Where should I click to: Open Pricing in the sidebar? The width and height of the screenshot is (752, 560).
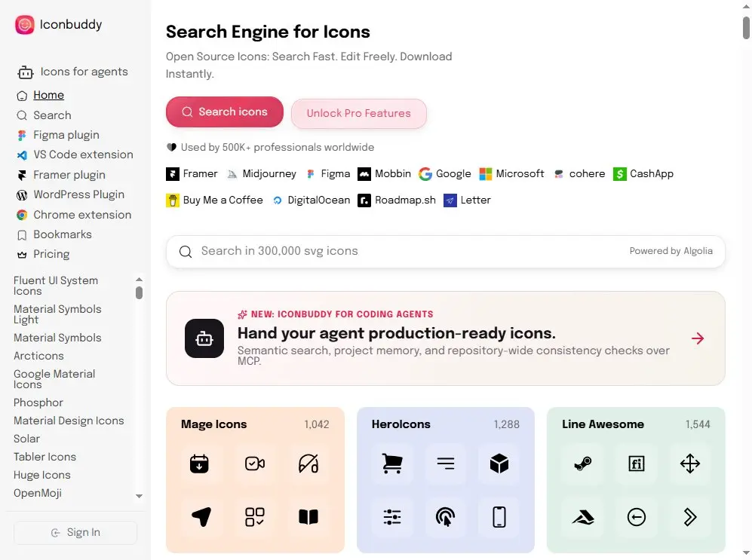click(x=51, y=254)
